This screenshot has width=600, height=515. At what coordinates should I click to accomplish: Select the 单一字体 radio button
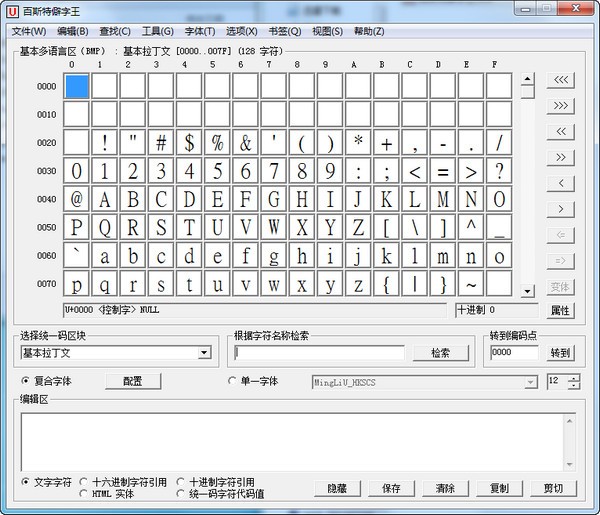[x=232, y=381]
